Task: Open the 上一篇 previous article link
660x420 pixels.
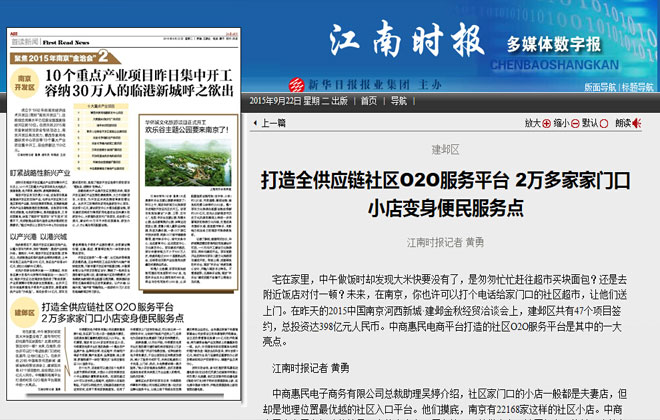Action: [x=273, y=123]
